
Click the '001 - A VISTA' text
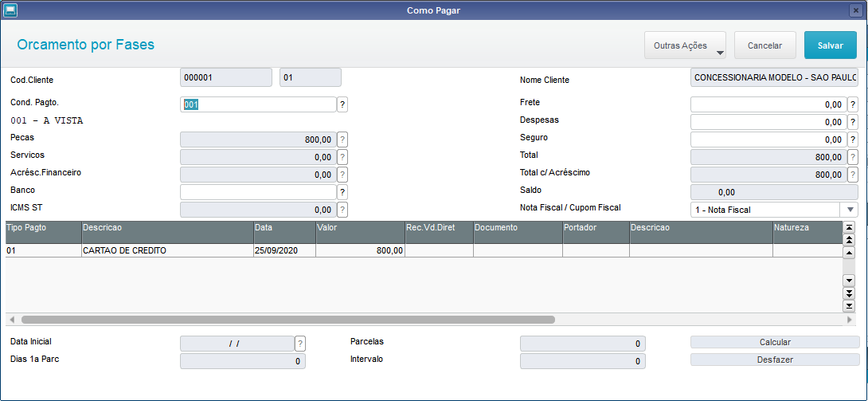47,120
